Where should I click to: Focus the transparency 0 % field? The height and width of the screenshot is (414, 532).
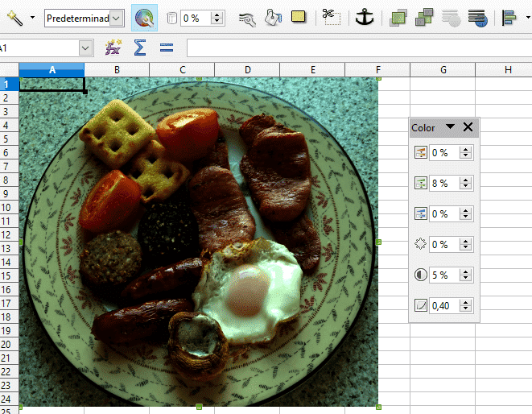coord(195,19)
